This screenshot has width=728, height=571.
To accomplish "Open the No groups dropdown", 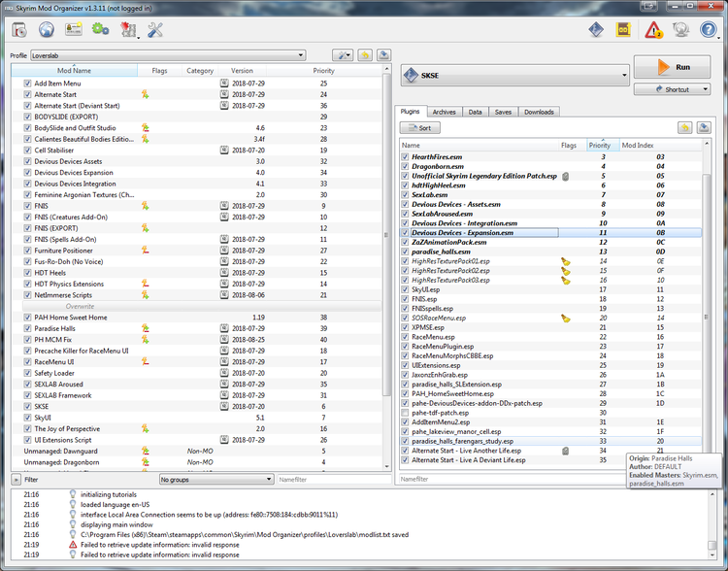I will pyautogui.click(x=216, y=480).
